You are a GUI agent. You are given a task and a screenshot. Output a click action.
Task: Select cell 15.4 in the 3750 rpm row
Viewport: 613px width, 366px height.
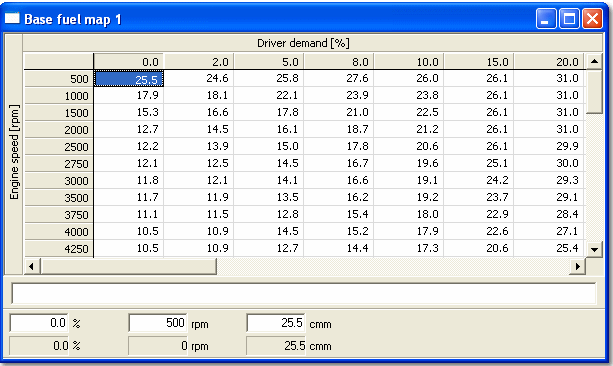click(339, 214)
